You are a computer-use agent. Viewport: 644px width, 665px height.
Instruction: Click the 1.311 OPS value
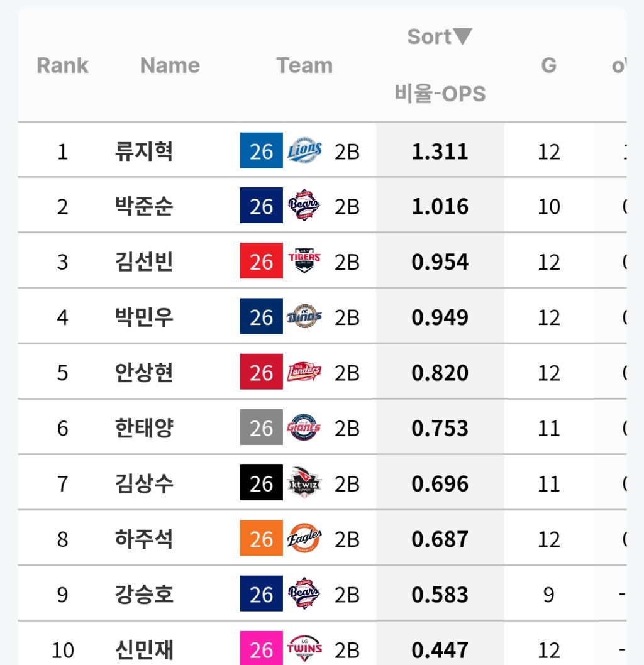(440, 151)
